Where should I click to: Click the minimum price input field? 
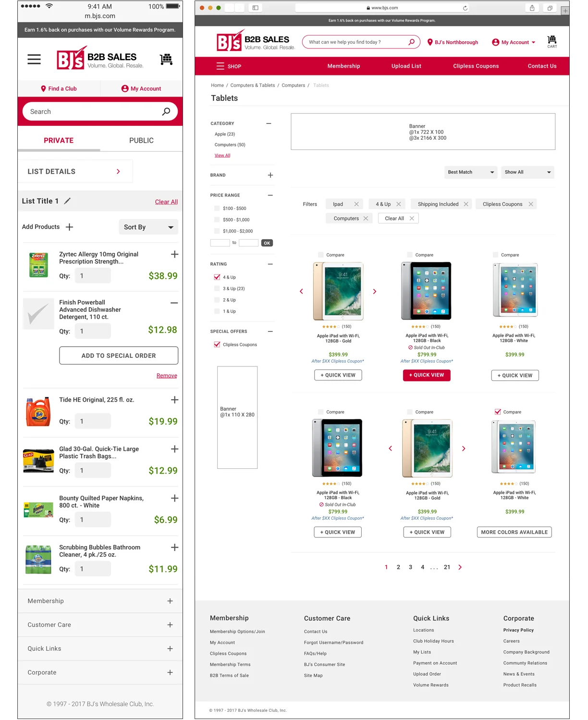coord(220,243)
